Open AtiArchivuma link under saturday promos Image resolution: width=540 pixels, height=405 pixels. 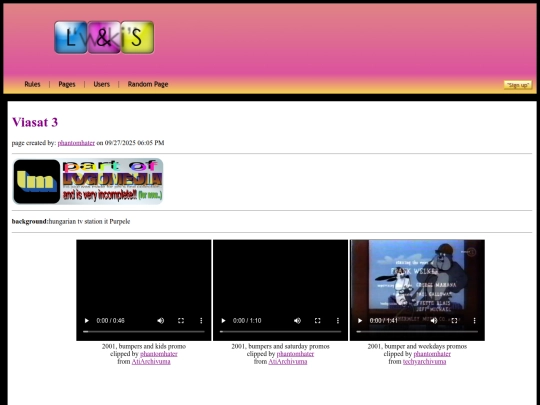pyautogui.click(x=288, y=361)
